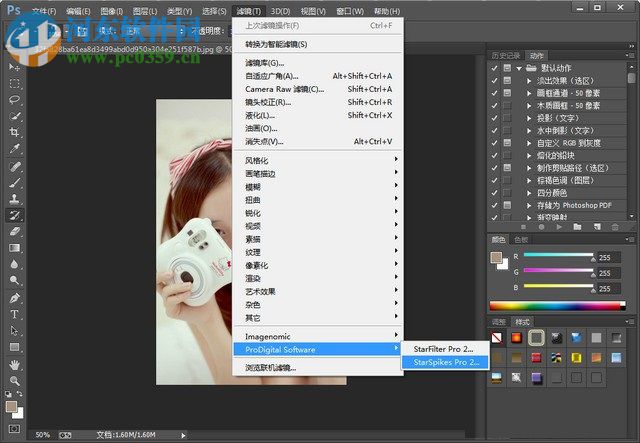The width and height of the screenshot is (640, 443).
Task: Toggle checkmark for 木质画框 - 50 像素
Action: click(x=494, y=106)
